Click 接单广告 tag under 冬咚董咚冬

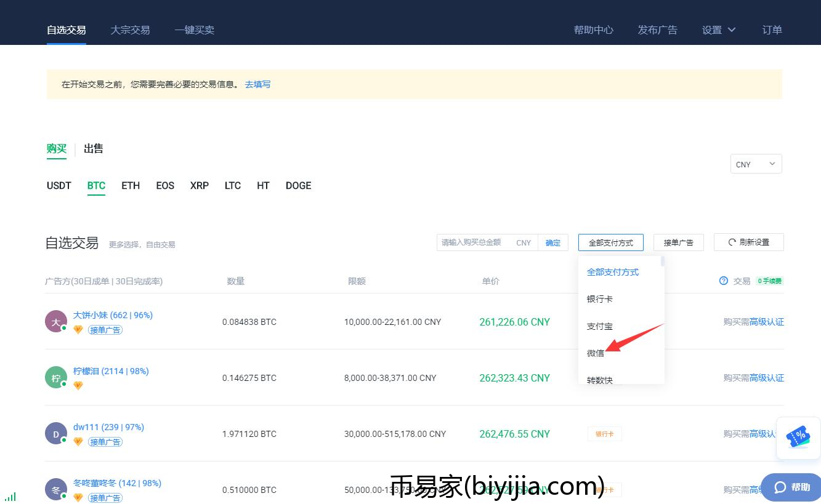(x=105, y=497)
